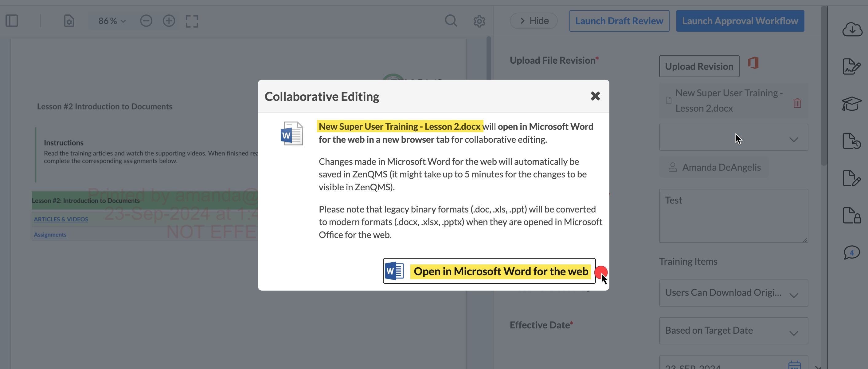The width and height of the screenshot is (868, 369).
Task: Open the comments bubble showing 4
Action: (851, 253)
